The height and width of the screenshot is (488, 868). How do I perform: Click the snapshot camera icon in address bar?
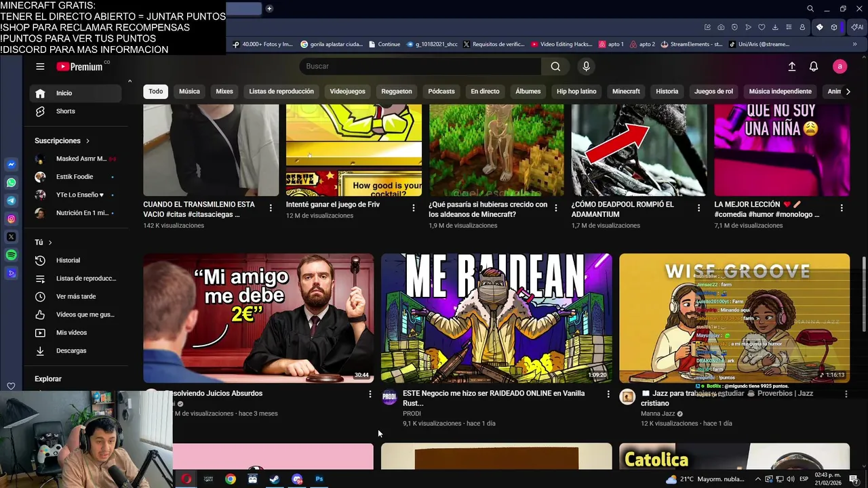click(721, 27)
